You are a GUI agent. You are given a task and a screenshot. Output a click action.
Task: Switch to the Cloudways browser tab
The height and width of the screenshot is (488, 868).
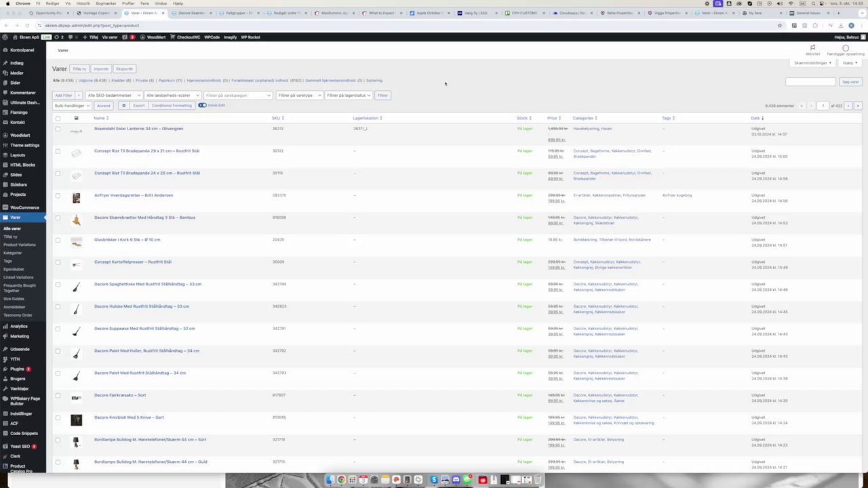(572, 13)
